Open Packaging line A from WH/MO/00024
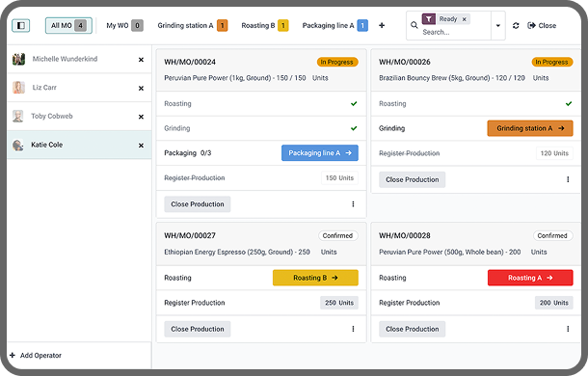The image size is (588, 376). [x=320, y=153]
